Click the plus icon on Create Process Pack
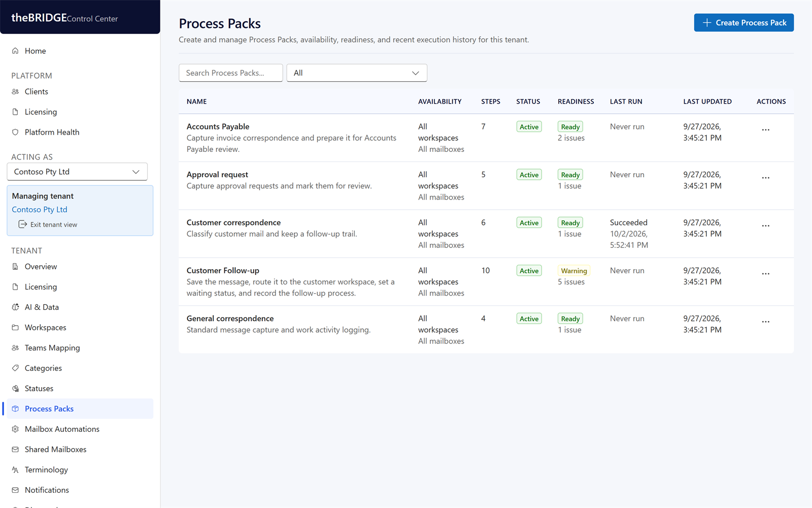This screenshot has width=812, height=508. (706, 22)
